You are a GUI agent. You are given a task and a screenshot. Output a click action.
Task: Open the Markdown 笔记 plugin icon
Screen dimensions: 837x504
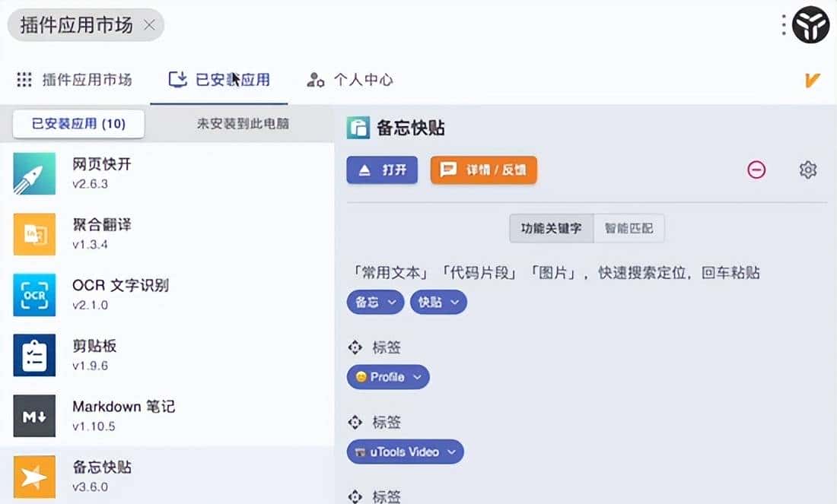tap(33, 416)
